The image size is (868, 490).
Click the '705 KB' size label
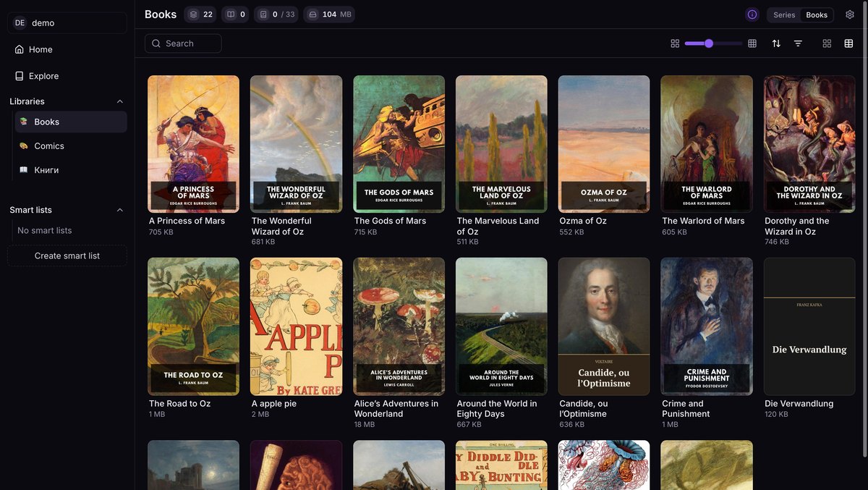click(x=161, y=232)
